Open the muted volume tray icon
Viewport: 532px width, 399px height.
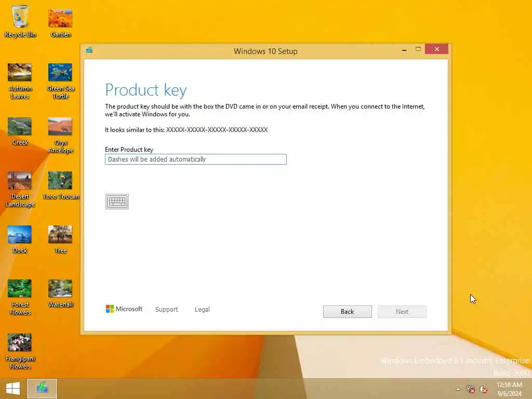click(483, 389)
